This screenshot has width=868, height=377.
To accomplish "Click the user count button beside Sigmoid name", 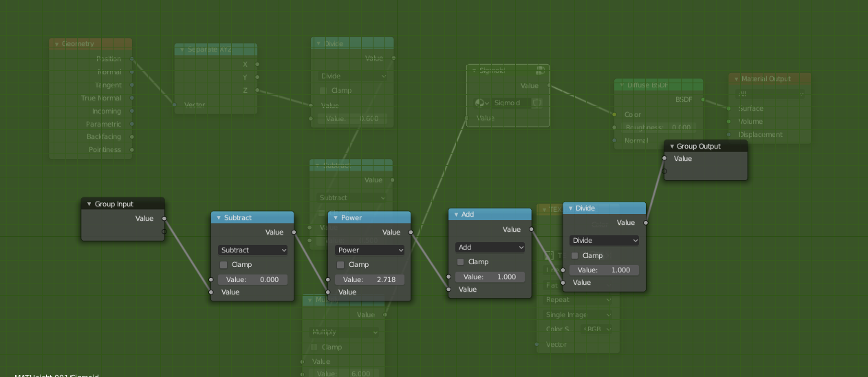I will [537, 103].
